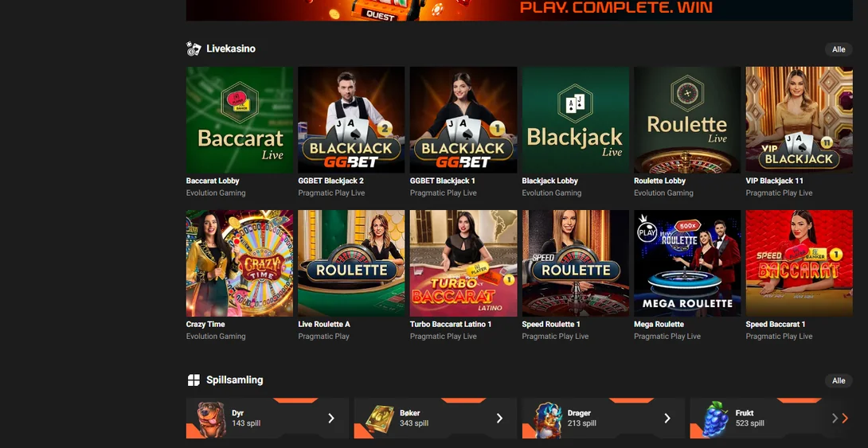
Task: Click the Livekasino cards icon
Action: pos(194,49)
